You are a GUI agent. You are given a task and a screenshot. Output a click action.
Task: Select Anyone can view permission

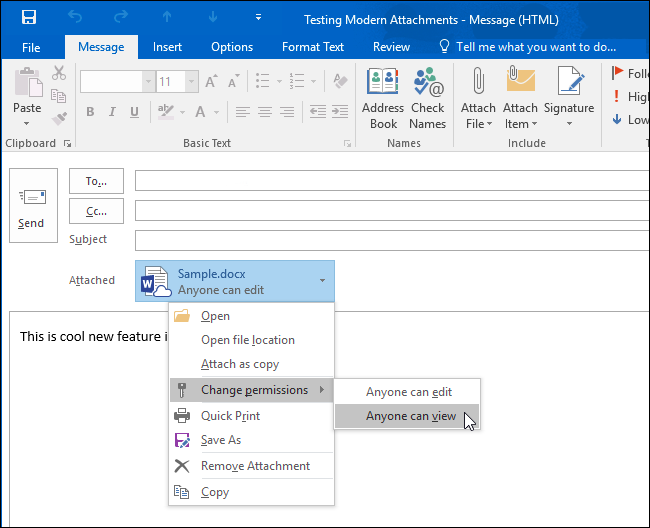click(407, 416)
